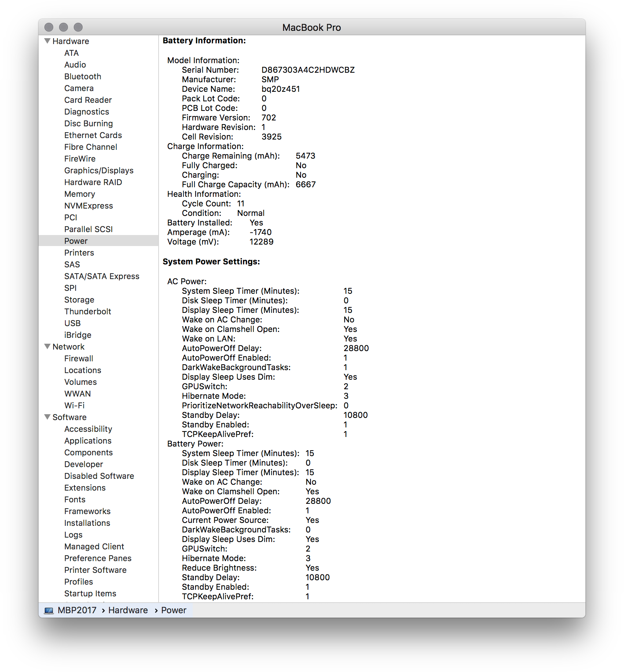The height and width of the screenshot is (672, 624).
Task: Open WWAN network entry
Action: coord(77,394)
